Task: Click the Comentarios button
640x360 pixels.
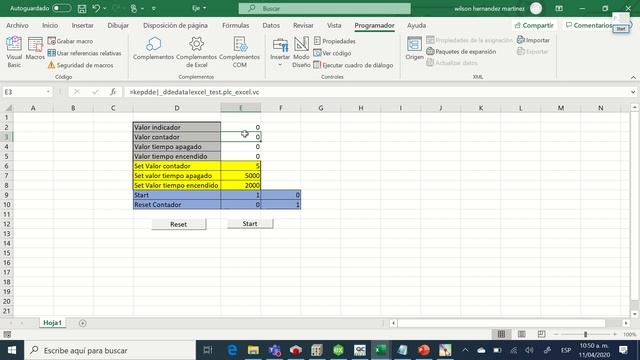Action: click(x=589, y=25)
